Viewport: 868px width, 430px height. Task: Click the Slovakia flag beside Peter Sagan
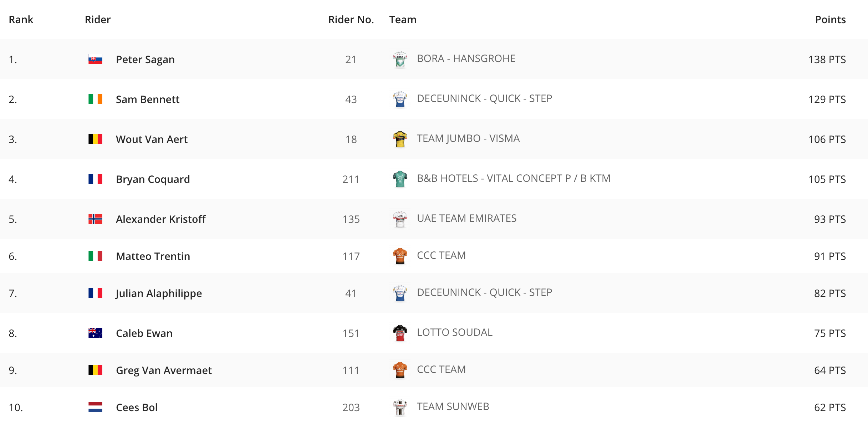tap(95, 59)
